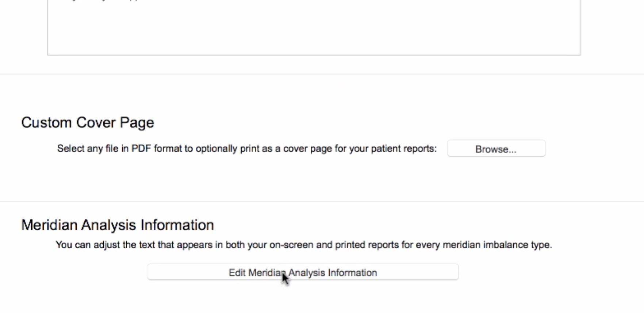
Task: Select the Custom Cover Page heading
Action: click(88, 123)
